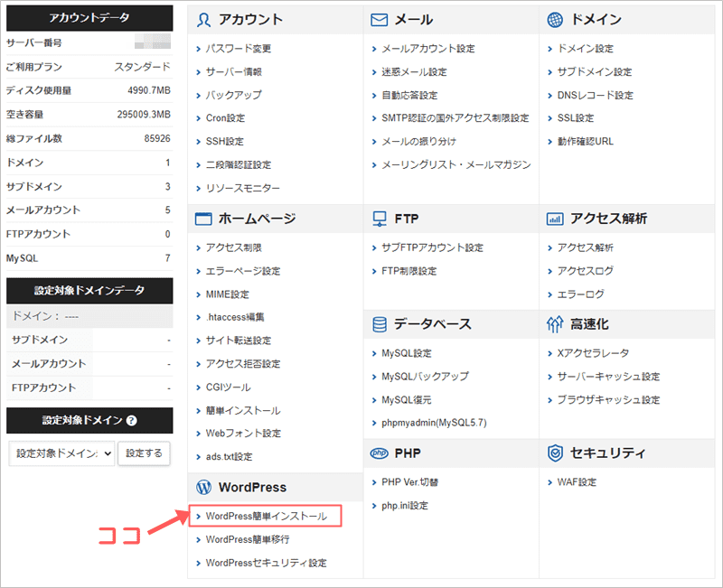Select PHP Ver.切替 link
This screenshot has width=723, height=588.
(411, 482)
